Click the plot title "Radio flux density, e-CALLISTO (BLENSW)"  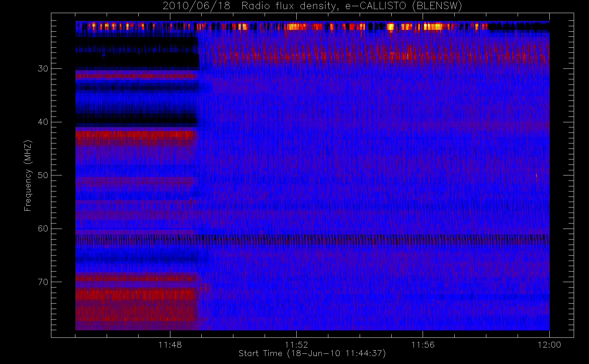click(352, 6)
